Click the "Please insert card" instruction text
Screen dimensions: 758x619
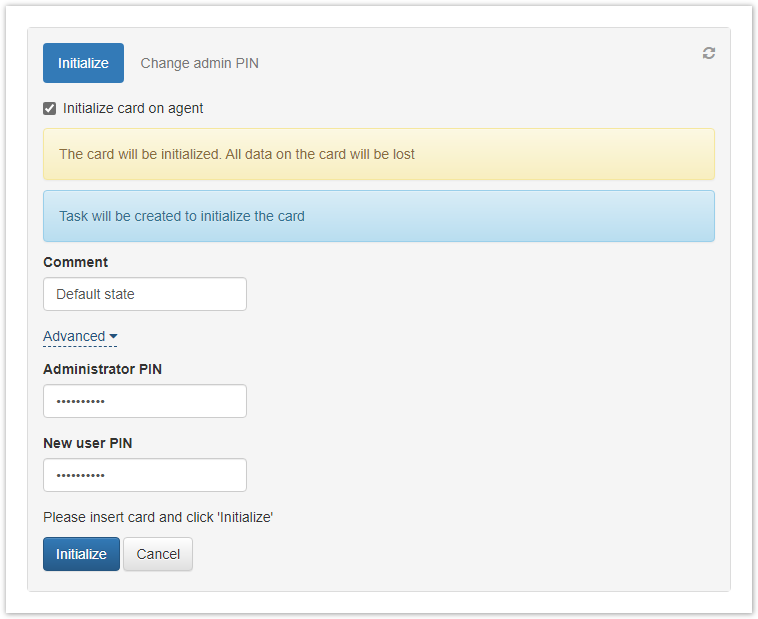(x=158, y=517)
